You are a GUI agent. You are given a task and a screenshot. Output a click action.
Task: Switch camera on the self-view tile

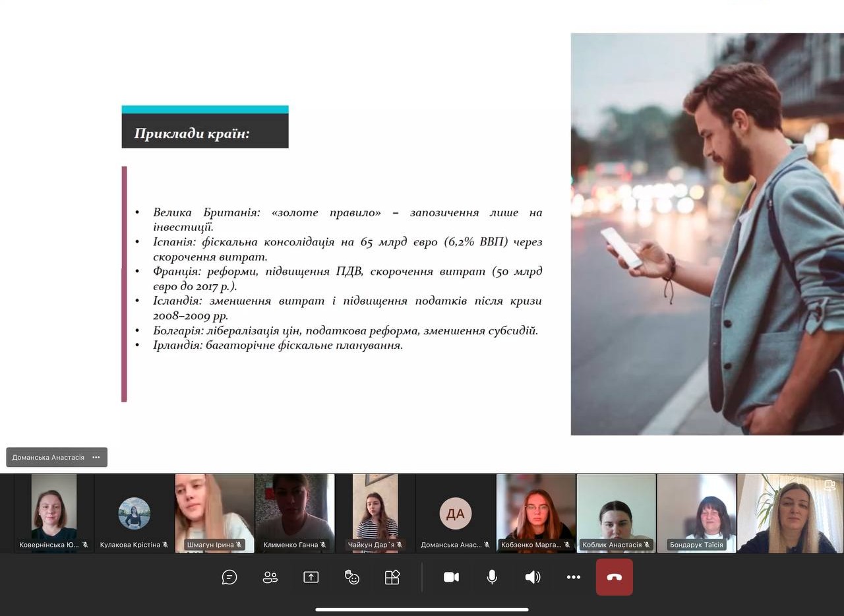[x=829, y=485]
